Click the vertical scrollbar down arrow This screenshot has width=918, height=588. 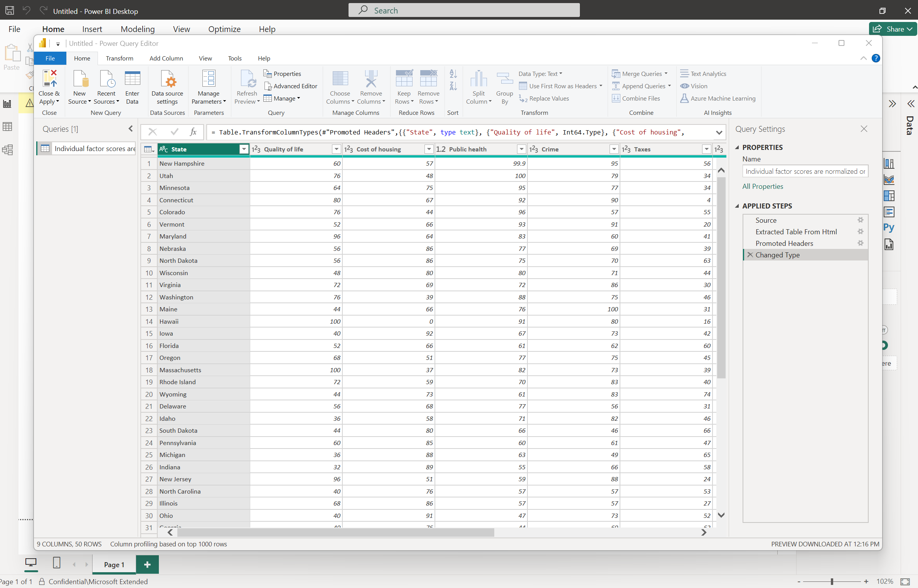pyautogui.click(x=721, y=515)
